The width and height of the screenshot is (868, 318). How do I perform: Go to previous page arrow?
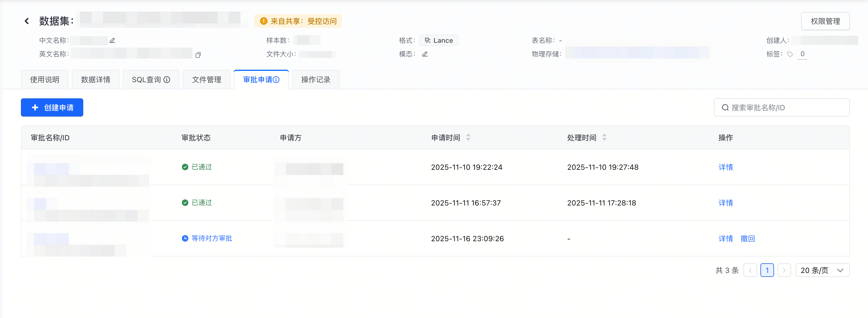click(x=750, y=270)
